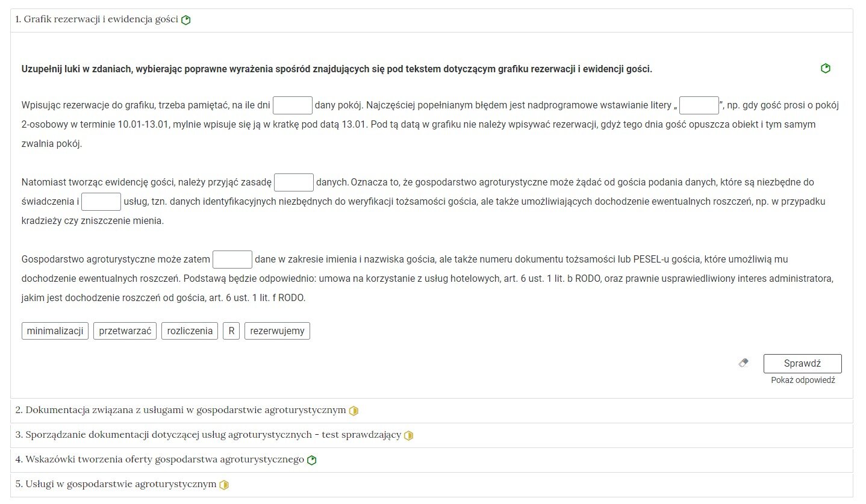Select the word tile "minimalizacji"
This screenshot has width=866, height=504.
click(55, 331)
